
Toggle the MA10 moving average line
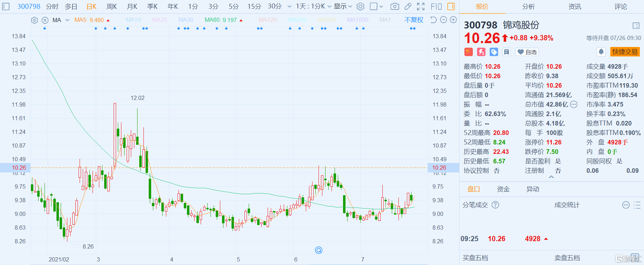(x=133, y=20)
